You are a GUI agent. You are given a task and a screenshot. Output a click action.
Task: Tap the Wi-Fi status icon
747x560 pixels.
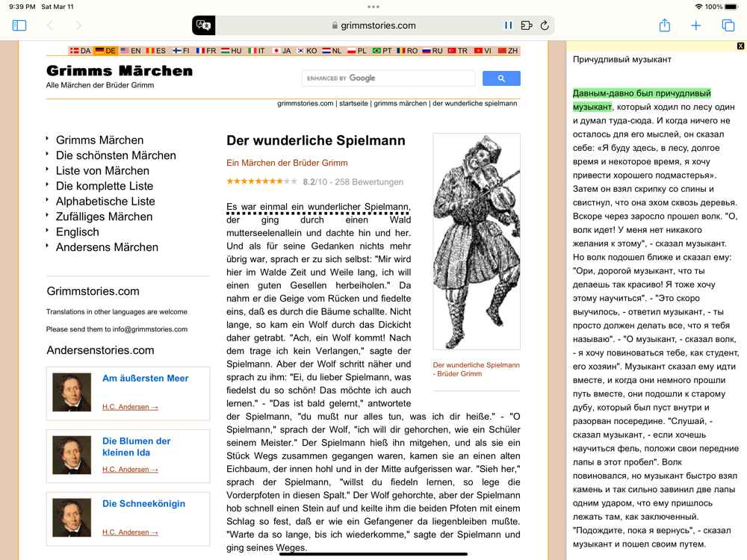[698, 7]
